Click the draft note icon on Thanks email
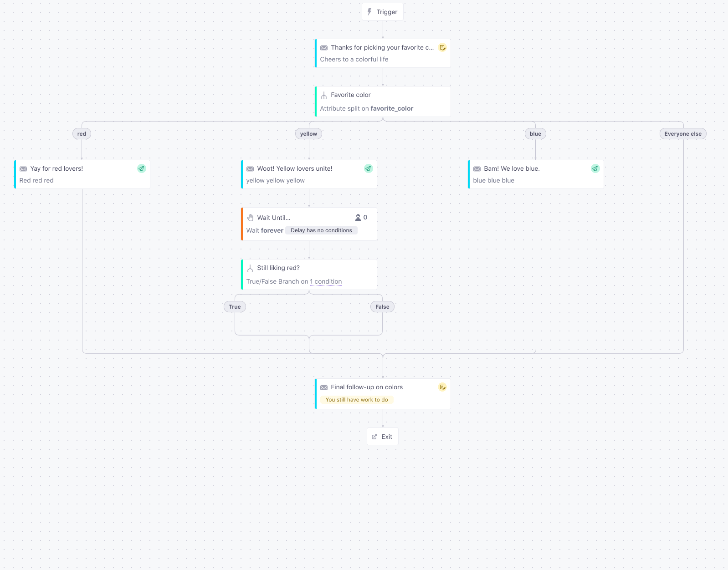Image resolution: width=728 pixels, height=570 pixels. click(442, 47)
